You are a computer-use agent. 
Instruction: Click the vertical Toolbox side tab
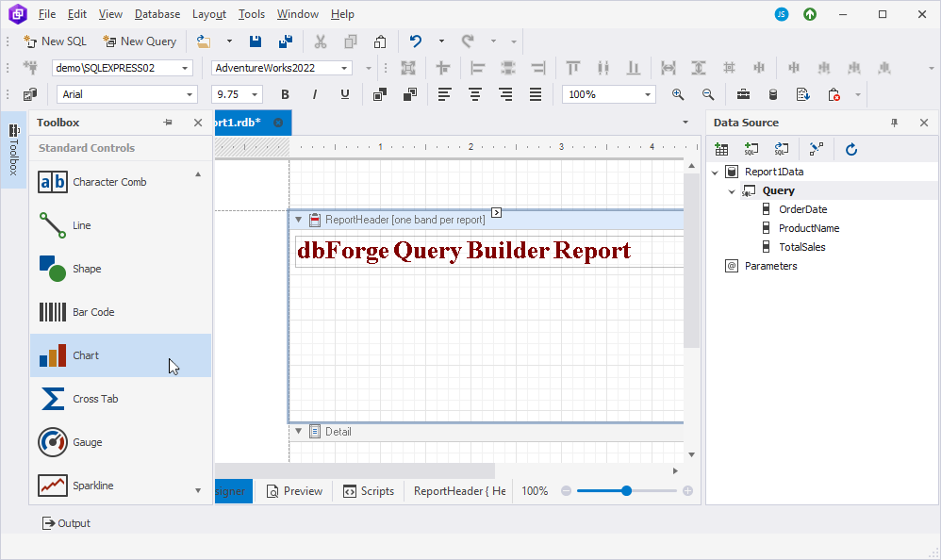tap(14, 150)
